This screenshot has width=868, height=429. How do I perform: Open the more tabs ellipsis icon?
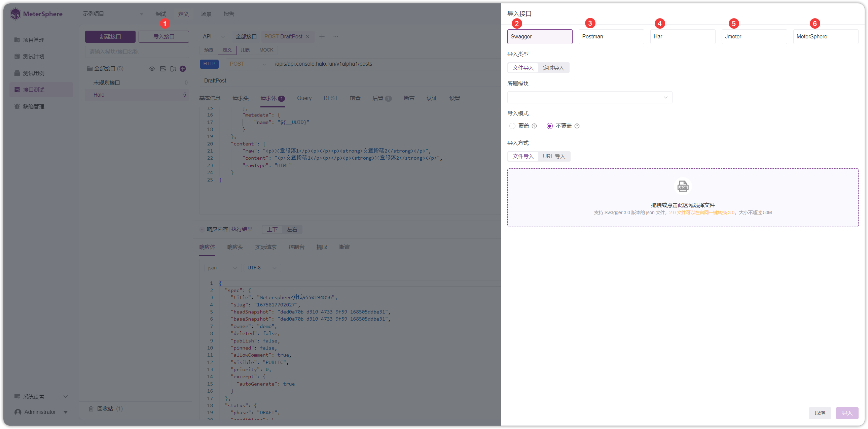[x=336, y=36]
